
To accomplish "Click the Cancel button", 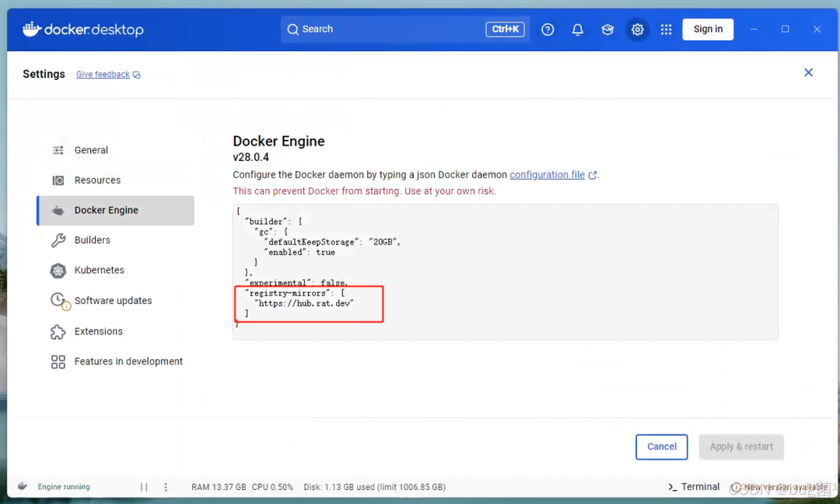I will point(662,446).
